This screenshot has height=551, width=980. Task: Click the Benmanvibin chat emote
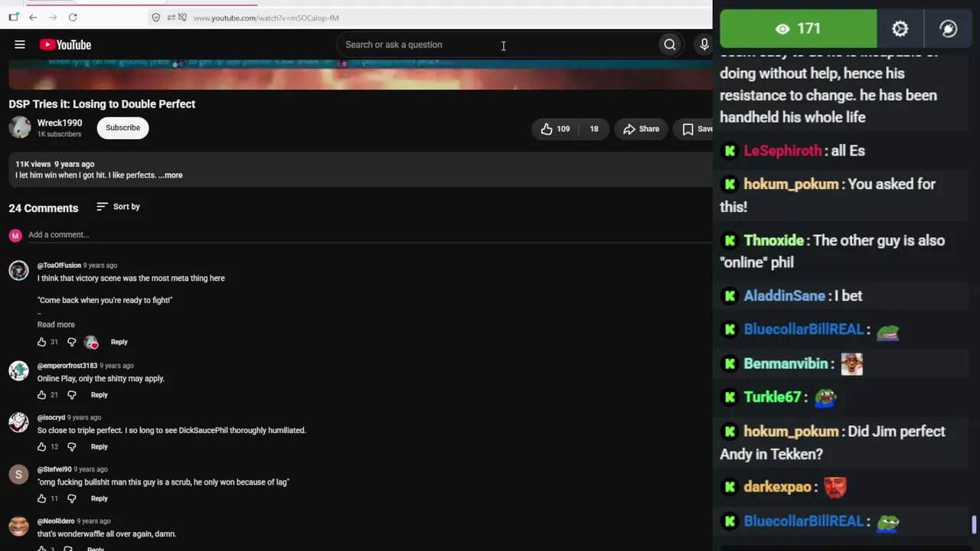click(x=851, y=364)
